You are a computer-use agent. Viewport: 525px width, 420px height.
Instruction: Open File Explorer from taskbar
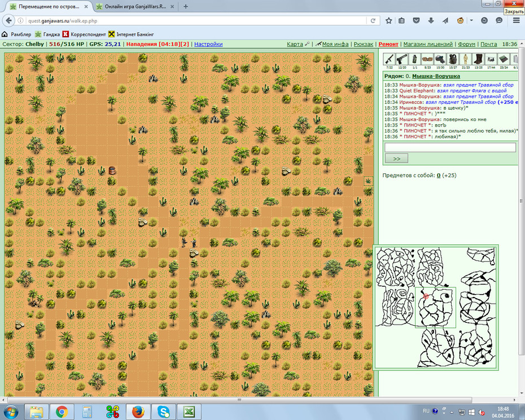coord(37,412)
